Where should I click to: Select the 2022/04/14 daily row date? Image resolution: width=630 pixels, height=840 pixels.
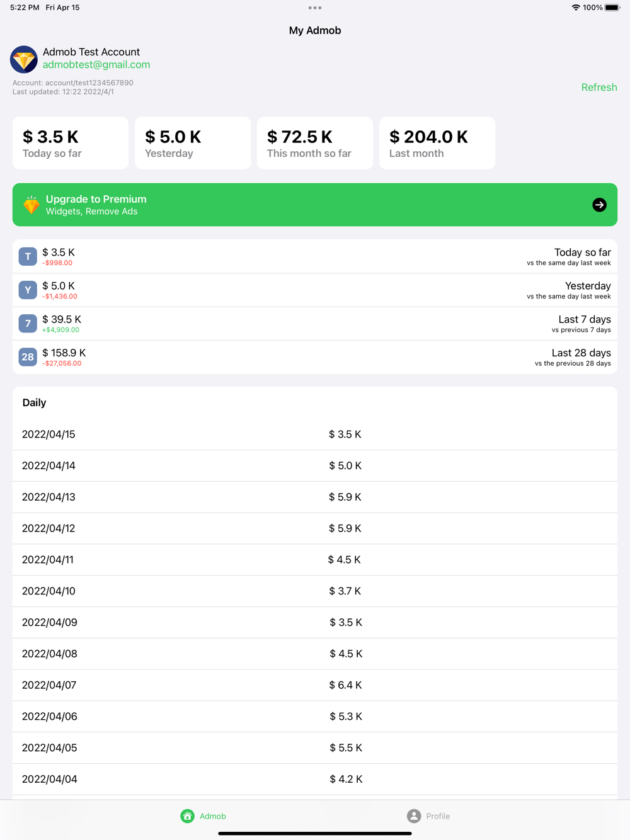click(x=49, y=465)
